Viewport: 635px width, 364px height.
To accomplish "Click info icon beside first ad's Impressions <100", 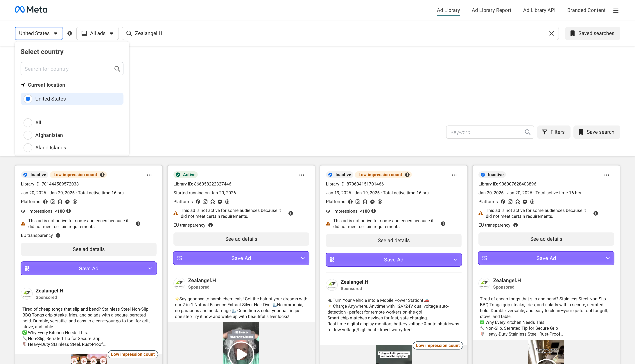I will tap(69, 211).
